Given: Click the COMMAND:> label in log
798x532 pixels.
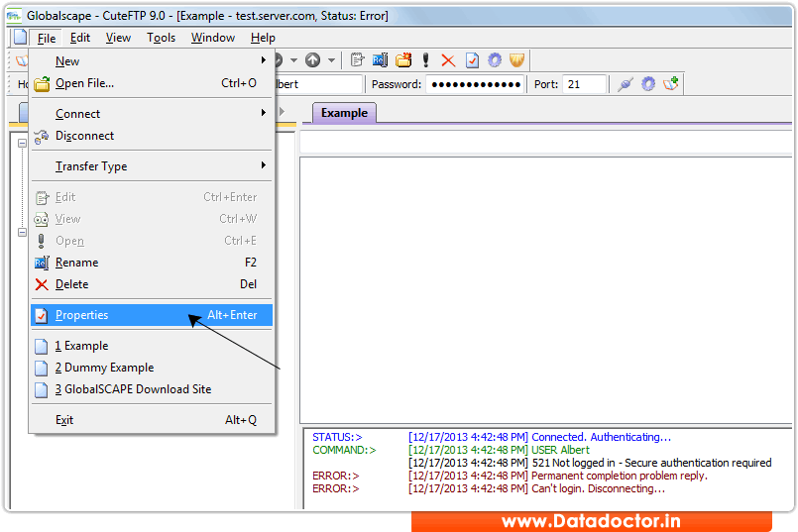Looking at the screenshot, I should (344, 450).
